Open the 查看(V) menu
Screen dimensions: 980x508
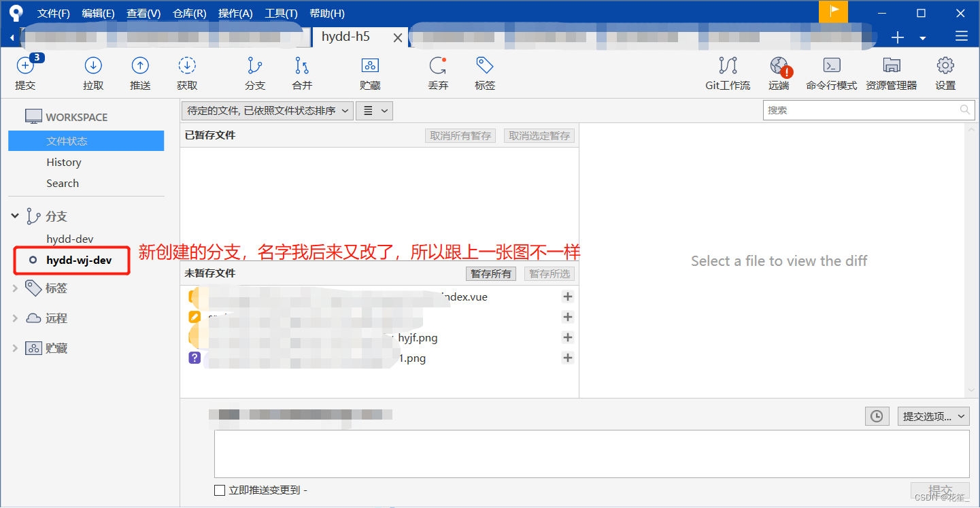pos(143,14)
